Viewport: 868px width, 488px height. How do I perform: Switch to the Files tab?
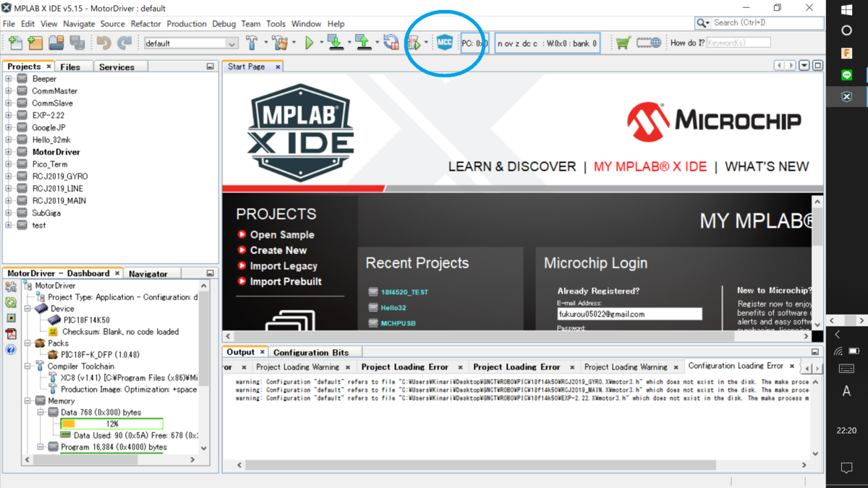tap(70, 67)
